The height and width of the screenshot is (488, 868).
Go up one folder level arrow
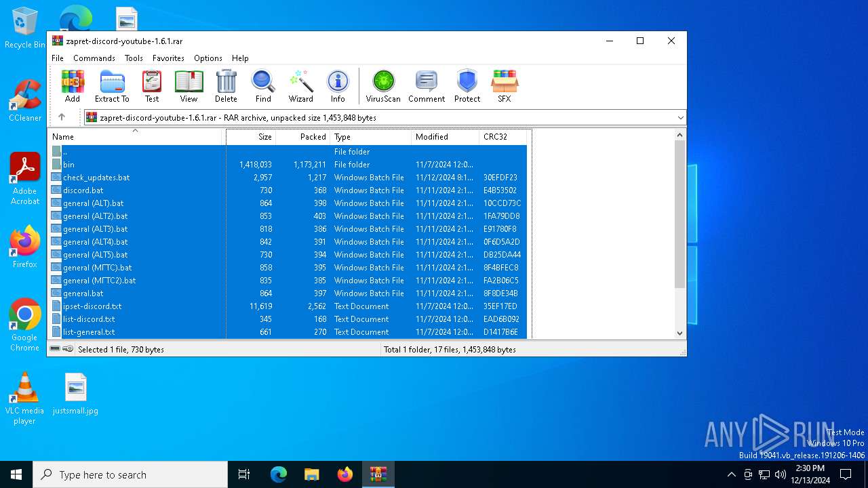click(x=62, y=117)
